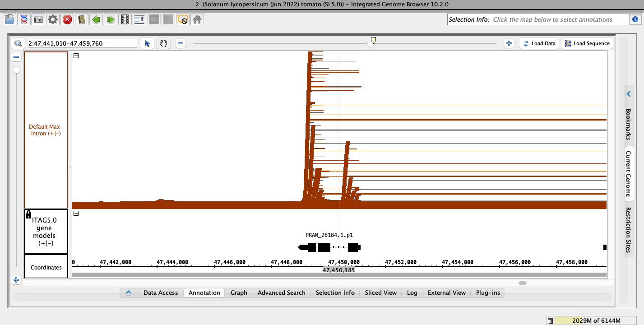
Task: Click the open file folder icon
Action: 9,19
